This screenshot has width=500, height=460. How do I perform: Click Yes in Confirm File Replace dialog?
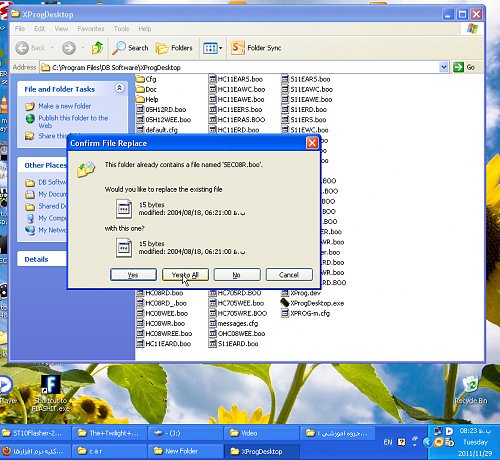pos(133,275)
